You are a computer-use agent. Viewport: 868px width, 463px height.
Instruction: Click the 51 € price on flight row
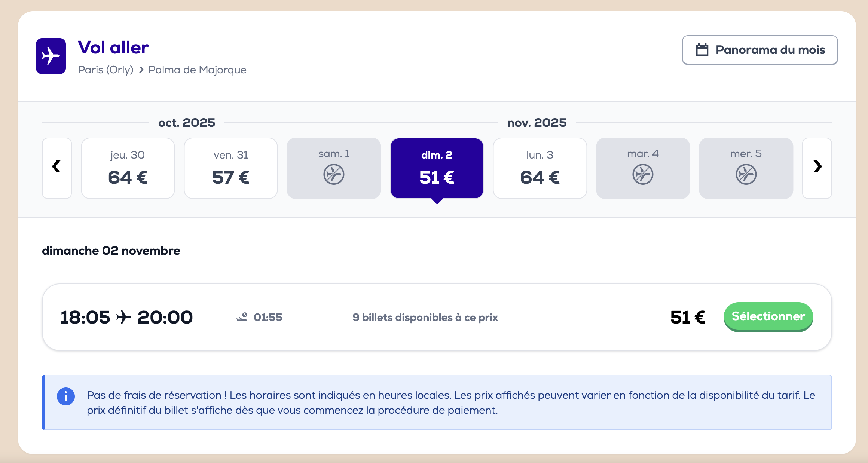click(687, 318)
